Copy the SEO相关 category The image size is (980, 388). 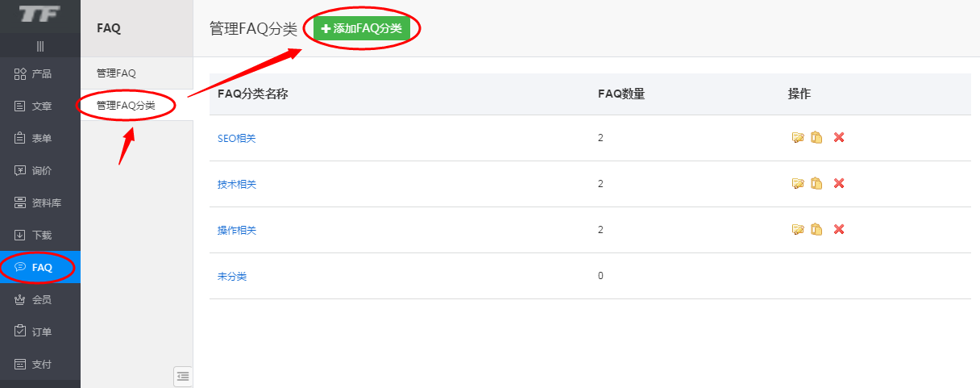coord(816,138)
